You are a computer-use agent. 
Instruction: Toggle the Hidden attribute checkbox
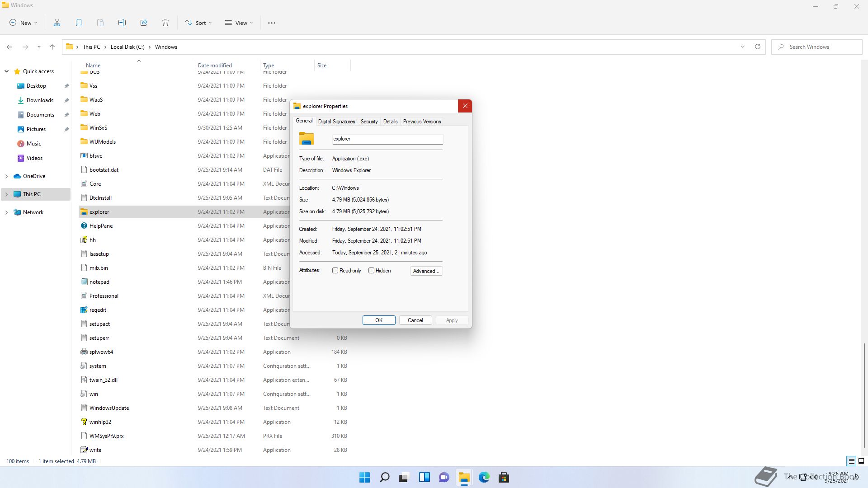tap(371, 271)
